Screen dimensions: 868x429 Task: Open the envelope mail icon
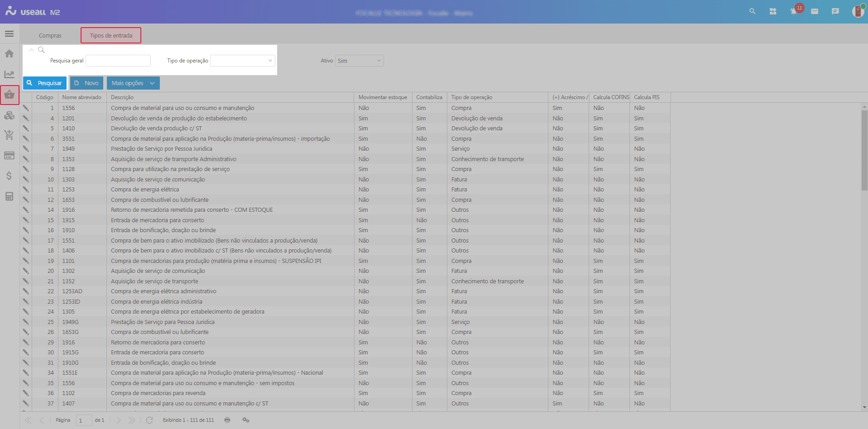click(x=815, y=11)
